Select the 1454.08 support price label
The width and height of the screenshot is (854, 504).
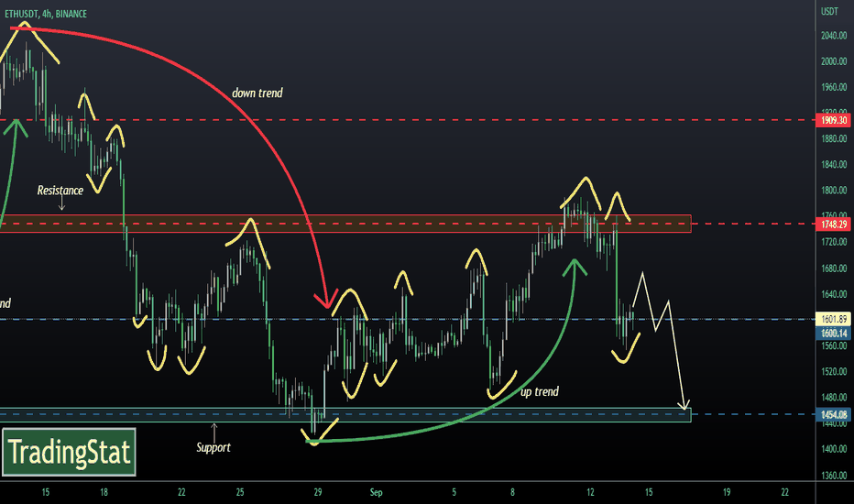click(833, 414)
